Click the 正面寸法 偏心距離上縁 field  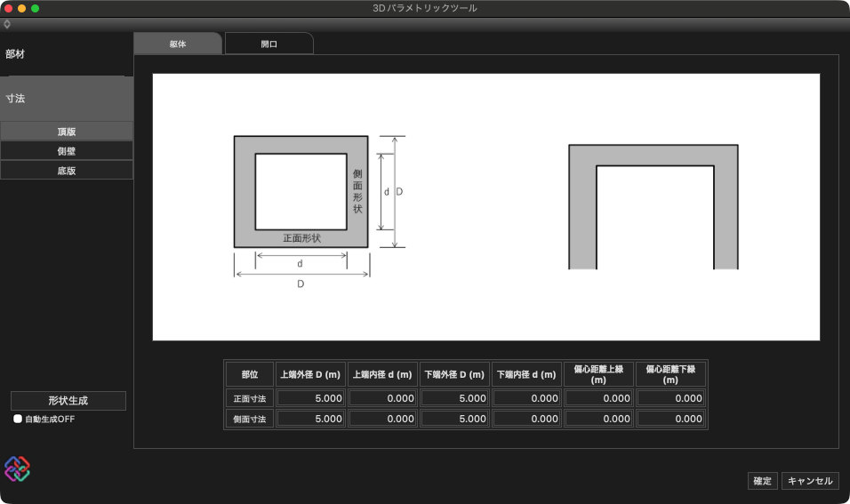pos(598,398)
